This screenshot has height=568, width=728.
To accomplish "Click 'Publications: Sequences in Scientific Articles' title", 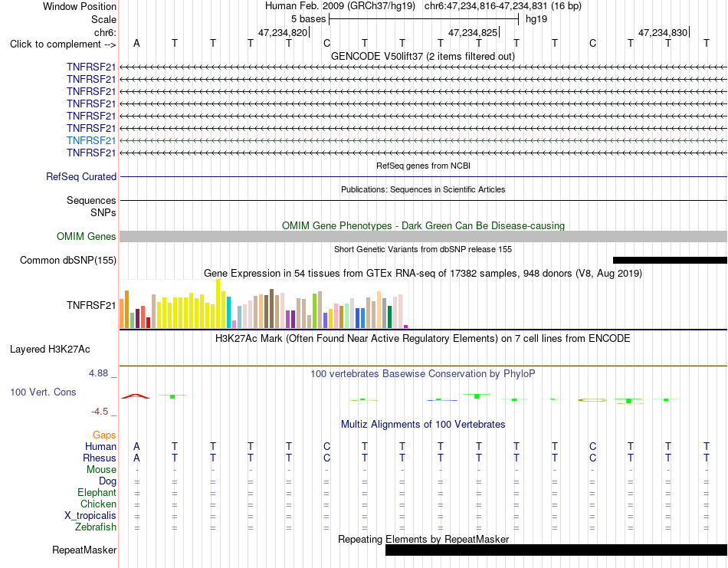I will [423, 189].
